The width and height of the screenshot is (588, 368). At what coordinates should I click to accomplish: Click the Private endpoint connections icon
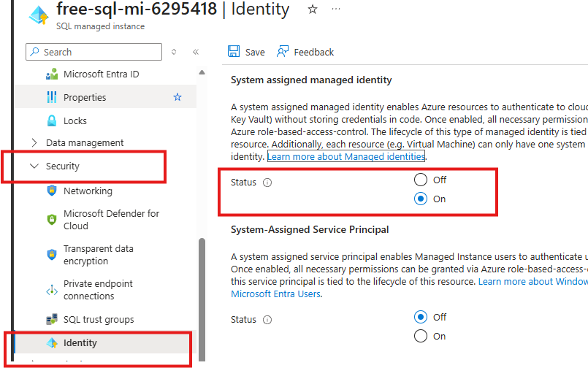pos(52,290)
